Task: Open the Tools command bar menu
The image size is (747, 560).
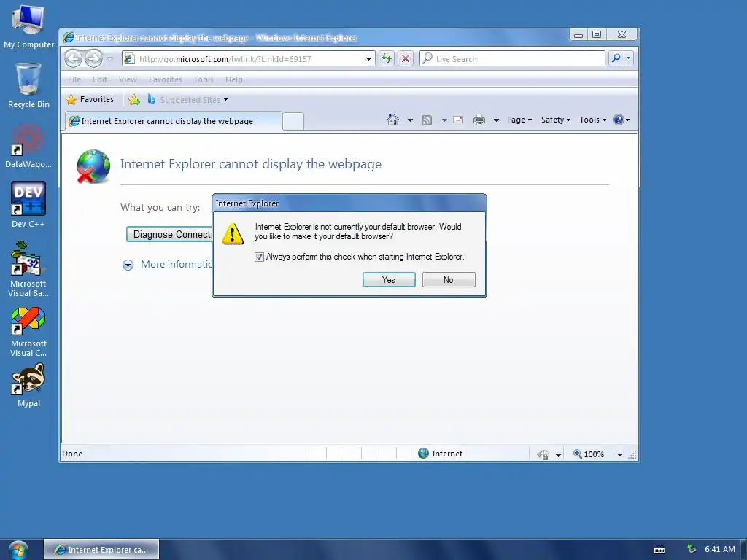Action: (x=592, y=120)
